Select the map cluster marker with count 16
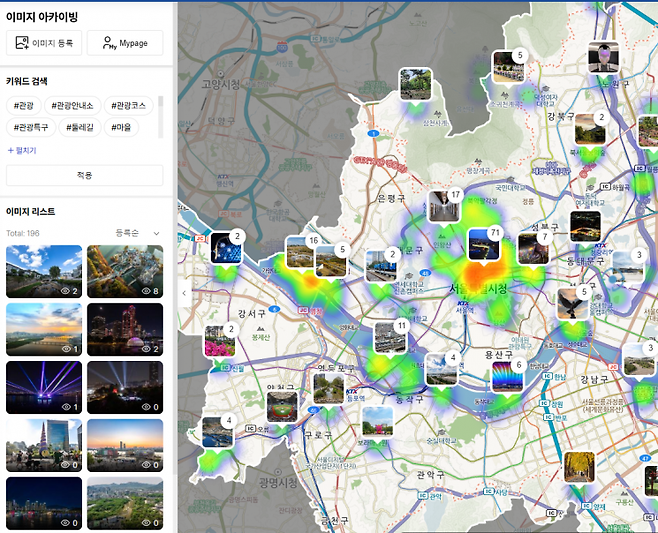The height and width of the screenshot is (533, 658). pyautogui.click(x=301, y=252)
